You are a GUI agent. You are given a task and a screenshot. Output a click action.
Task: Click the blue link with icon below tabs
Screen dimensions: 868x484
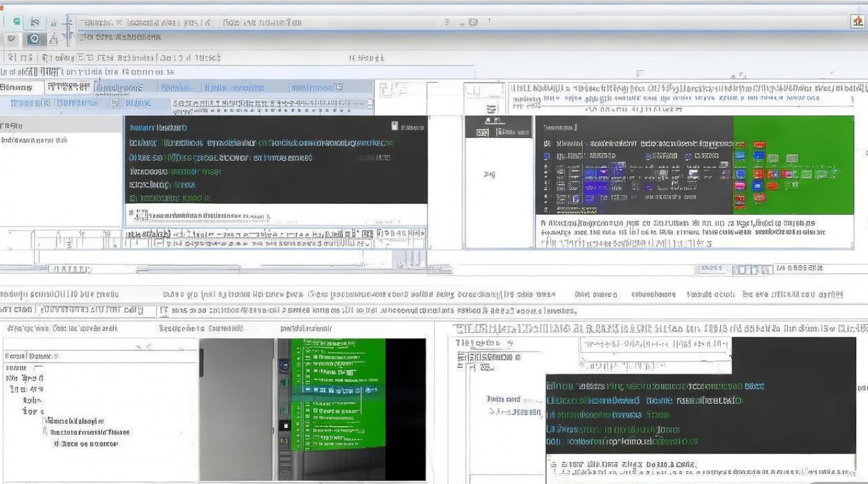(x=132, y=103)
